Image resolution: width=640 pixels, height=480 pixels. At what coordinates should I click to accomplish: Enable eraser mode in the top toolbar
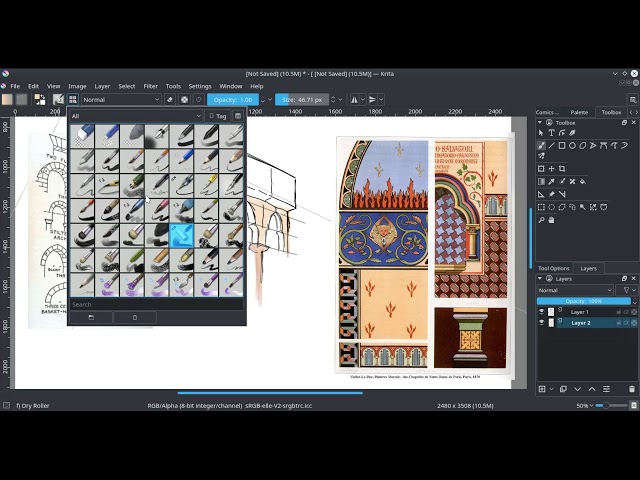(170, 100)
